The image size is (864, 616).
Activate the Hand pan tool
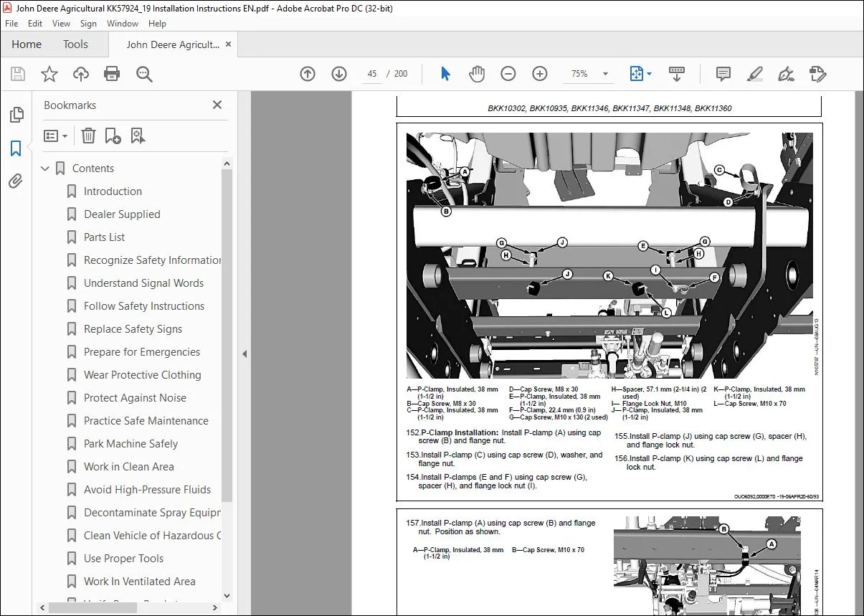[477, 74]
